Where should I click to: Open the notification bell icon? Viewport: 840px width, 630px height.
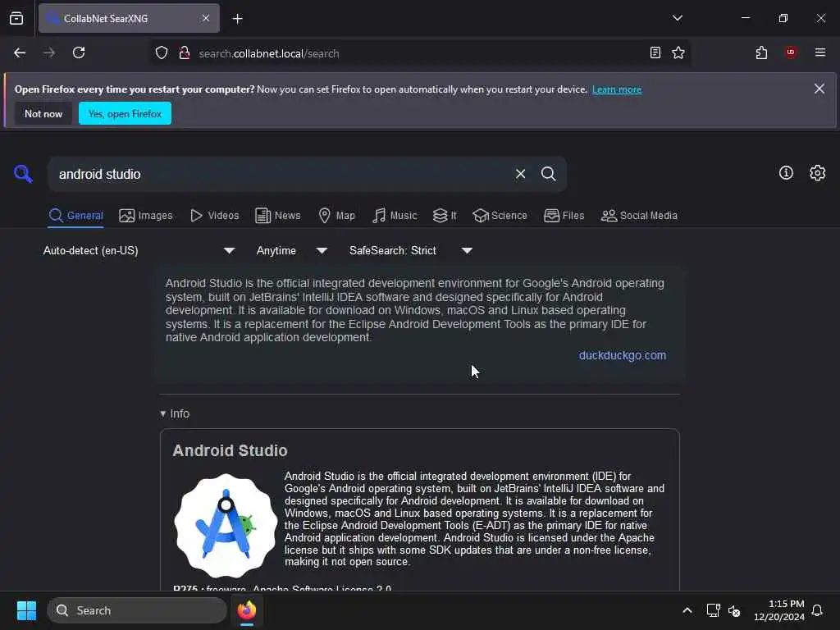[817, 610]
